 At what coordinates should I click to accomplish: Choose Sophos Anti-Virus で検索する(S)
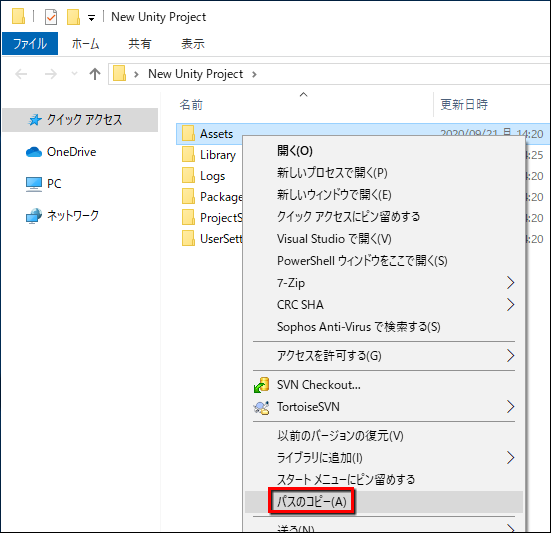coord(358,327)
